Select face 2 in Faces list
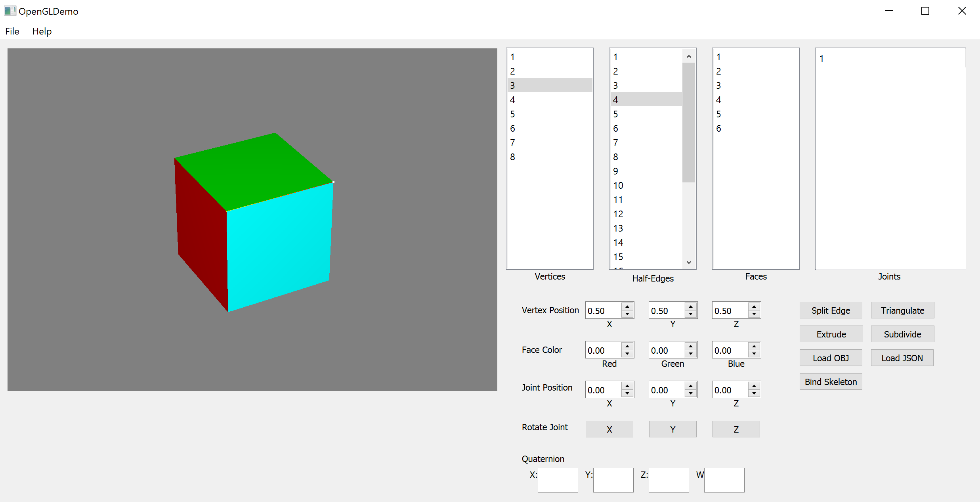This screenshot has width=980, height=502. coord(719,71)
